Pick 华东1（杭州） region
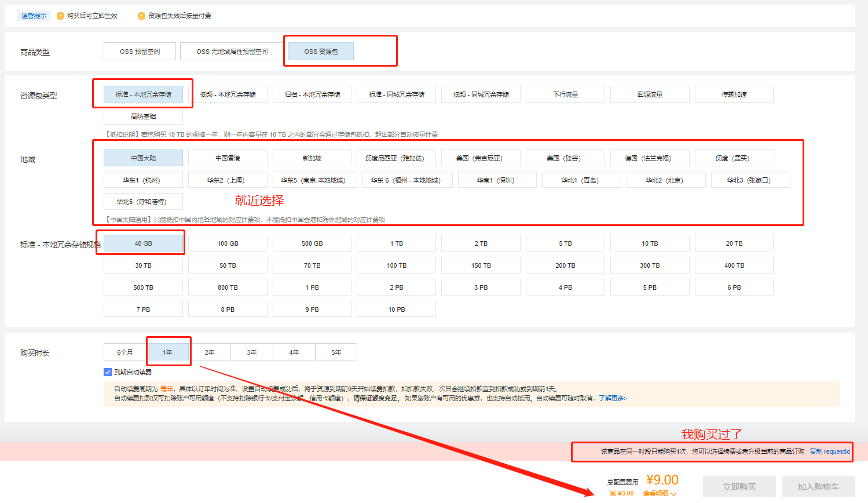Image resolution: width=868 pixels, height=503 pixels. (143, 180)
